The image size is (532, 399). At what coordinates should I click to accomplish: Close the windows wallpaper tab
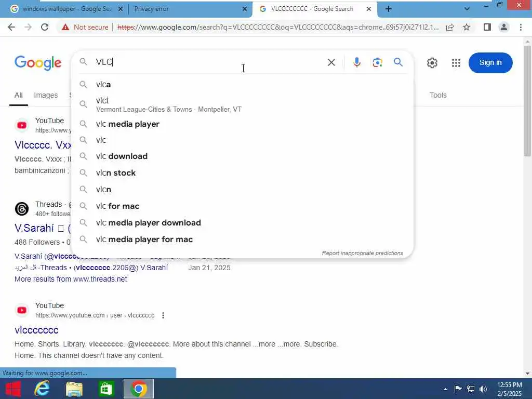pyautogui.click(x=121, y=9)
